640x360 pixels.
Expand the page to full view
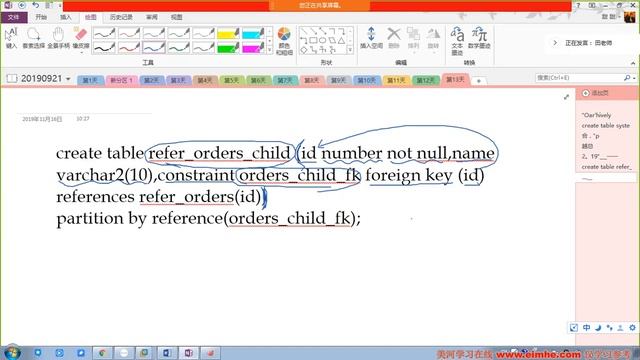click(566, 97)
